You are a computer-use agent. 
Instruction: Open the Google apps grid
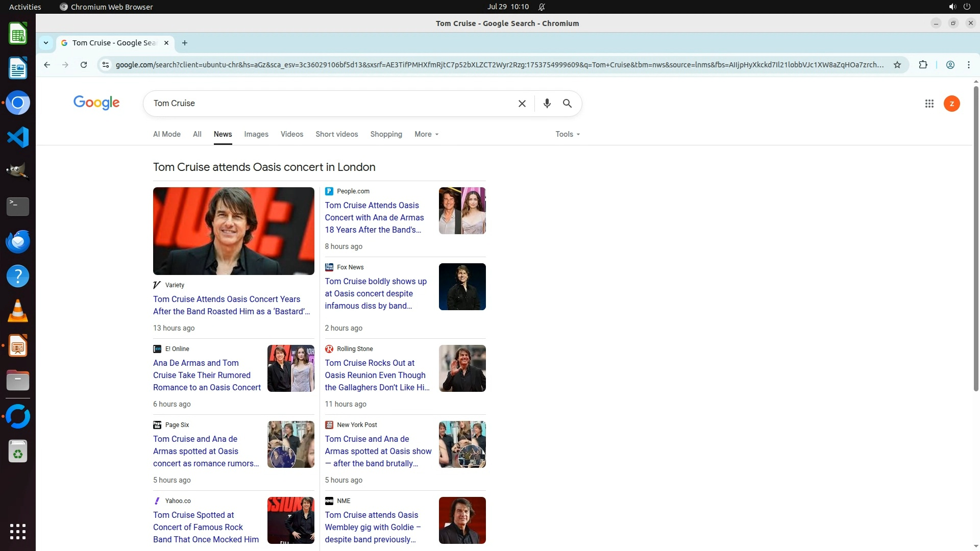(x=929, y=104)
